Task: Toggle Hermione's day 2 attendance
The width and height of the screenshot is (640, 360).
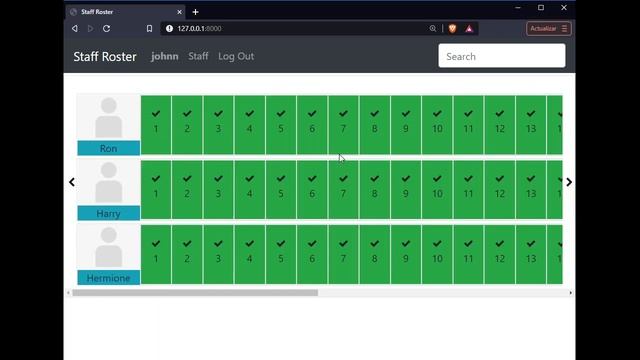Action: coord(187,254)
